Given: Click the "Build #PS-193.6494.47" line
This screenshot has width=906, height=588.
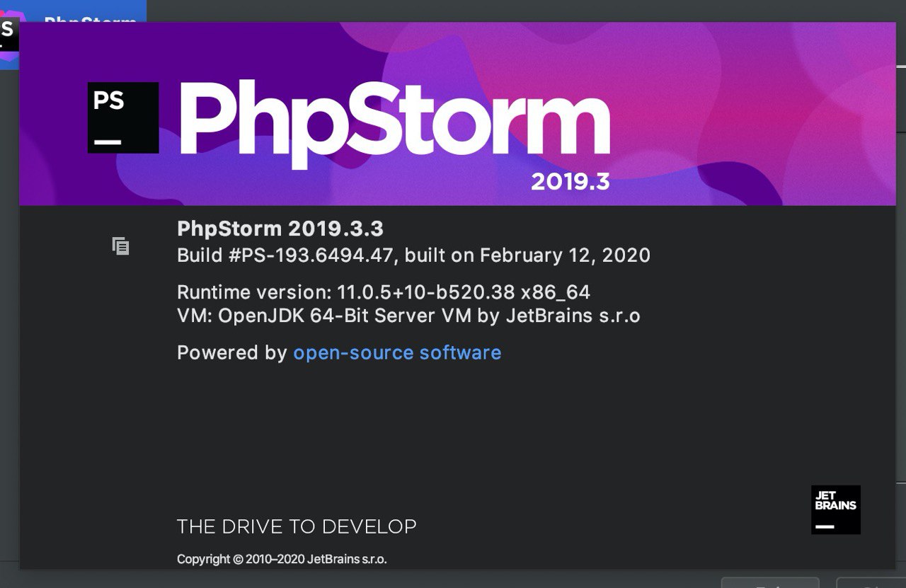Looking at the screenshot, I should (x=413, y=255).
